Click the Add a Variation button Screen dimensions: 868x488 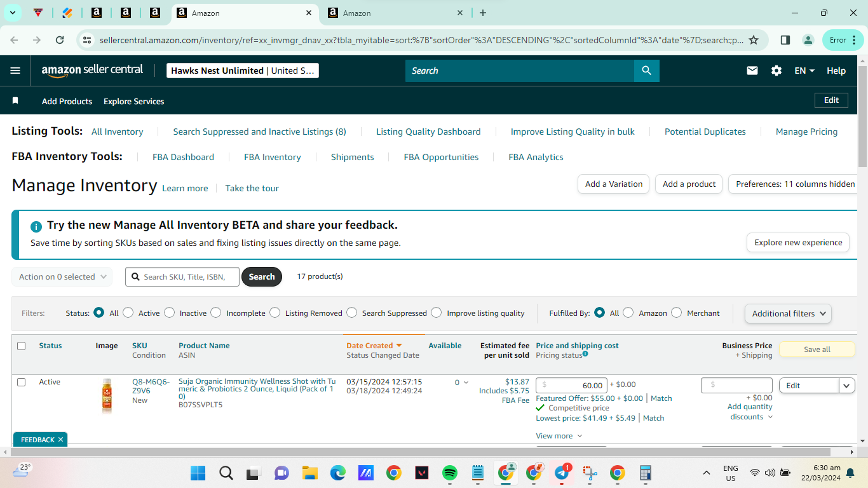pos(614,184)
